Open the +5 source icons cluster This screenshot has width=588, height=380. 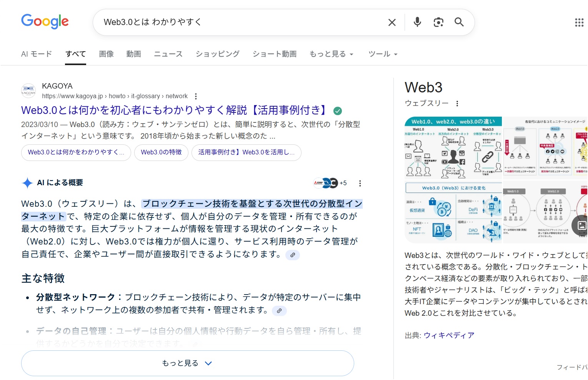pyautogui.click(x=330, y=183)
